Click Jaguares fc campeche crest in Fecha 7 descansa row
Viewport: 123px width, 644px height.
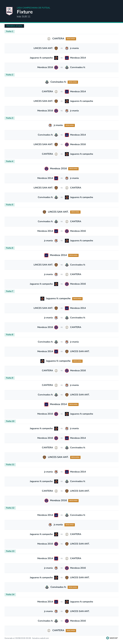(x=42, y=299)
